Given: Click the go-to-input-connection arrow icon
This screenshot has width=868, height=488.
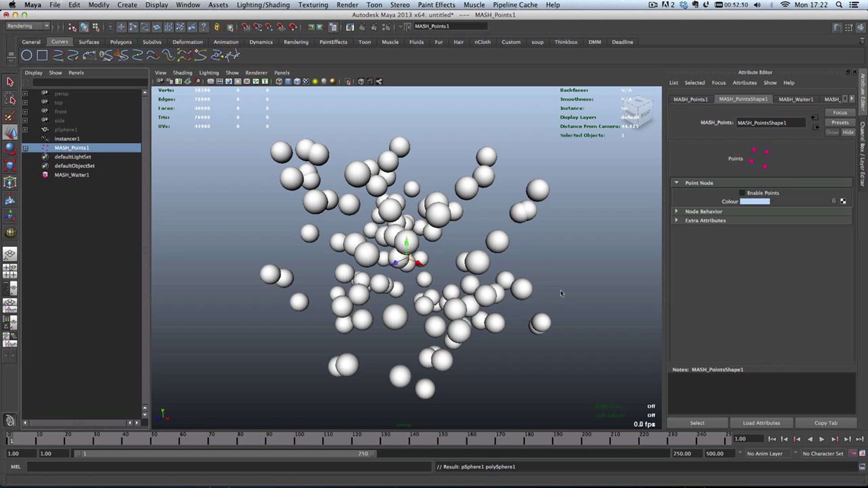Looking at the screenshot, I should coord(814,117).
